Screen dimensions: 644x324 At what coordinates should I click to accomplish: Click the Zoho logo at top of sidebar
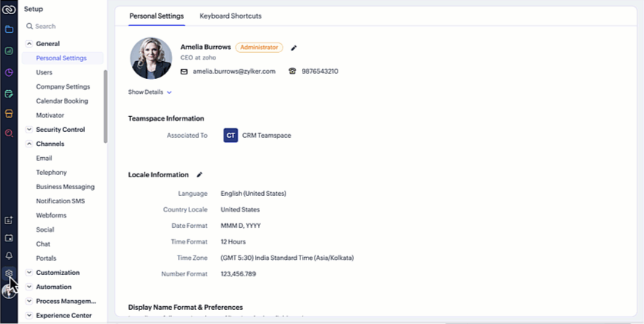(9, 9)
